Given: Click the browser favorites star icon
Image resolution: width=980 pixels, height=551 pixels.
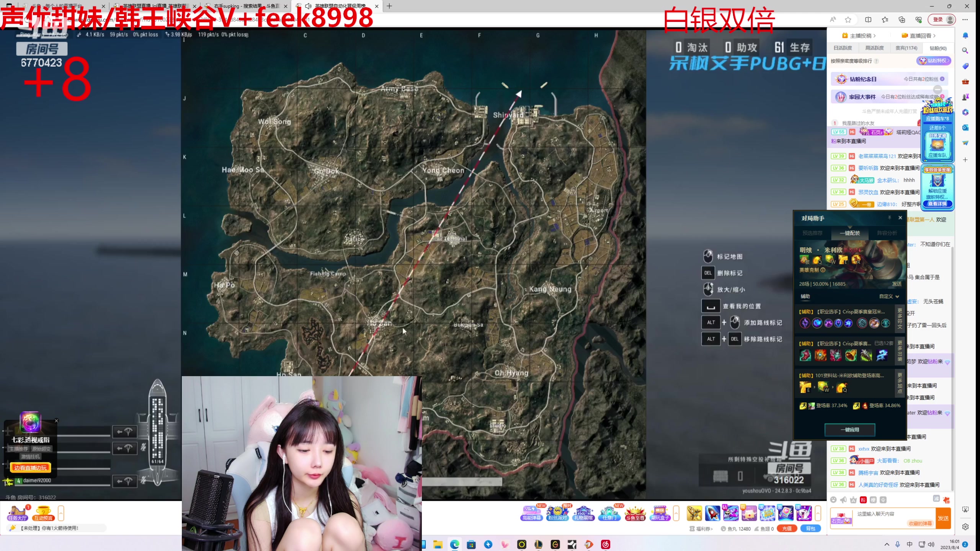Looking at the screenshot, I should tap(848, 20).
